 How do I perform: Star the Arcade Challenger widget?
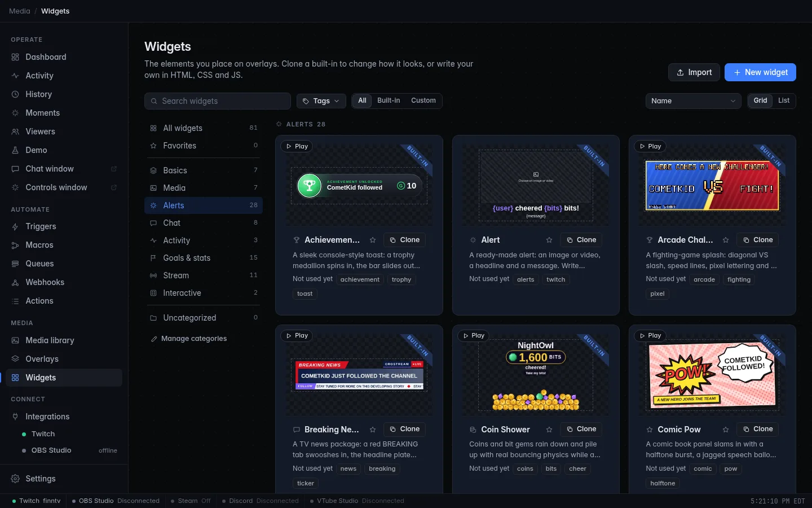point(726,240)
